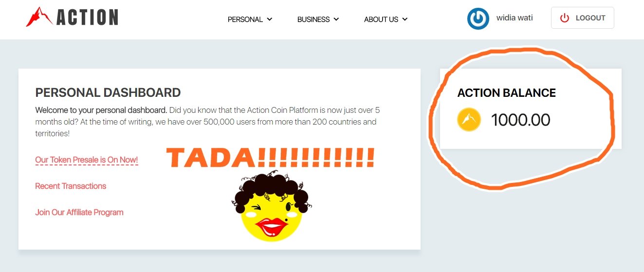Click the red mountain Action logo icon
This screenshot has width=644, height=272.
[x=39, y=17]
